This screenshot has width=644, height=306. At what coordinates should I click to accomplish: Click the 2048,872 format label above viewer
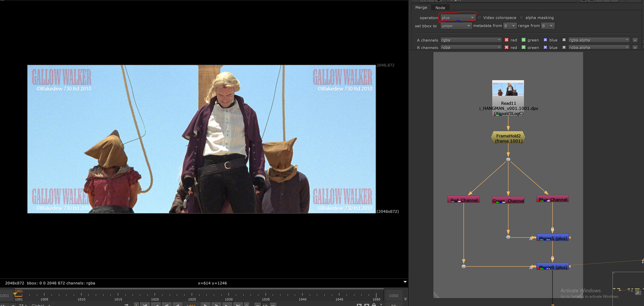(x=385, y=65)
